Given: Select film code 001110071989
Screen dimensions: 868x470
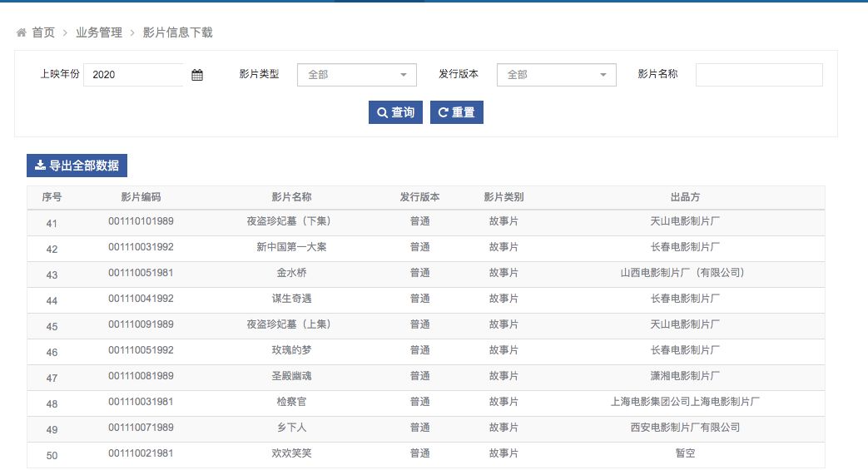Looking at the screenshot, I should click(141, 428).
